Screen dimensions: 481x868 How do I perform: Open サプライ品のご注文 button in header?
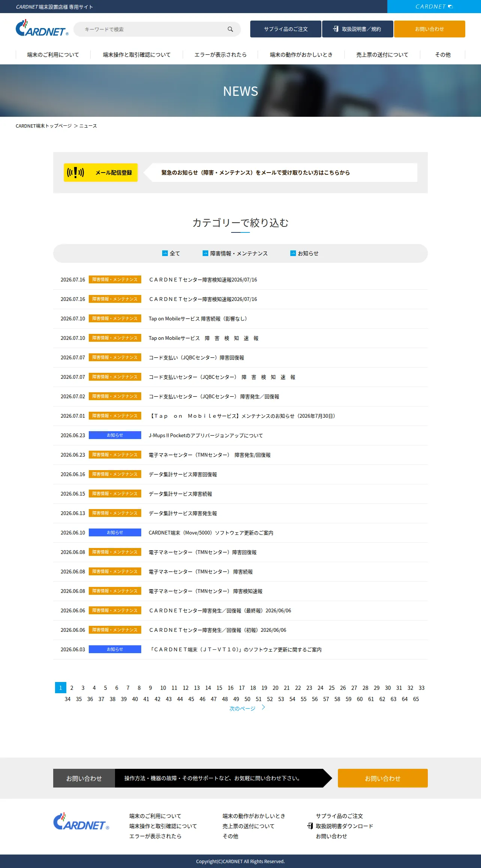pos(286,29)
